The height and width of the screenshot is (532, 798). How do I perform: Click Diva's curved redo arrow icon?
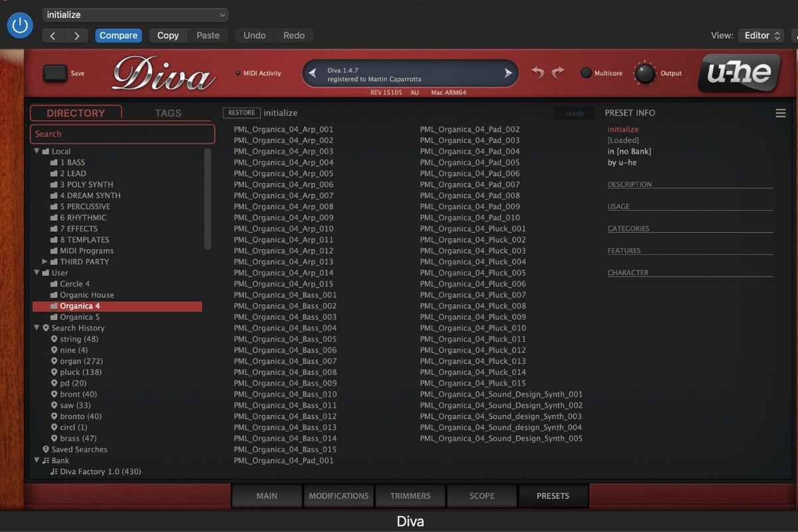click(559, 72)
